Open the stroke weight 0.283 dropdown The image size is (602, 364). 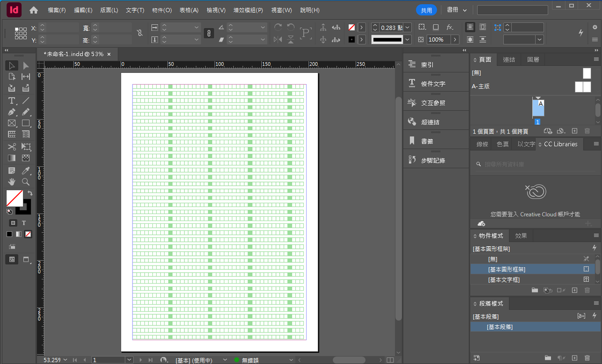[407, 28]
